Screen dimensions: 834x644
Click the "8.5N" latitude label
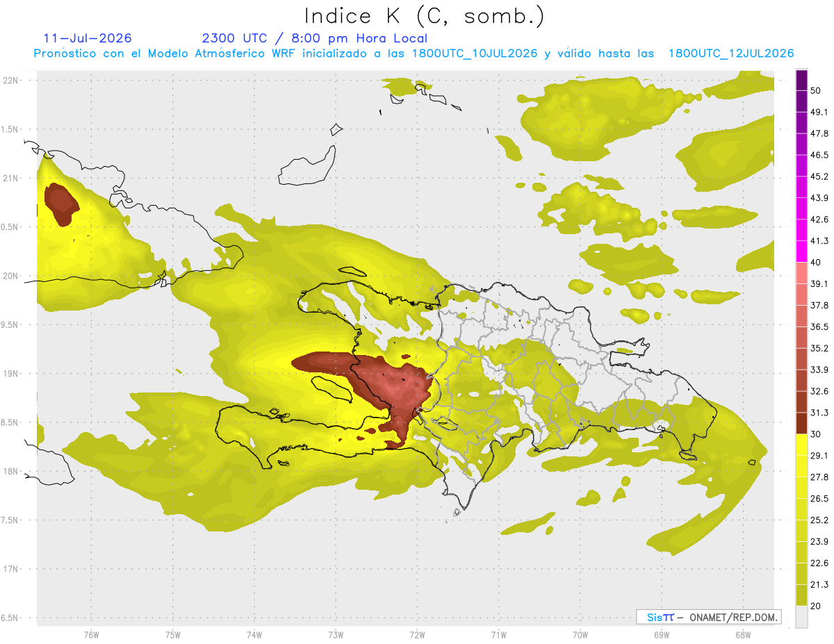coord(10,422)
